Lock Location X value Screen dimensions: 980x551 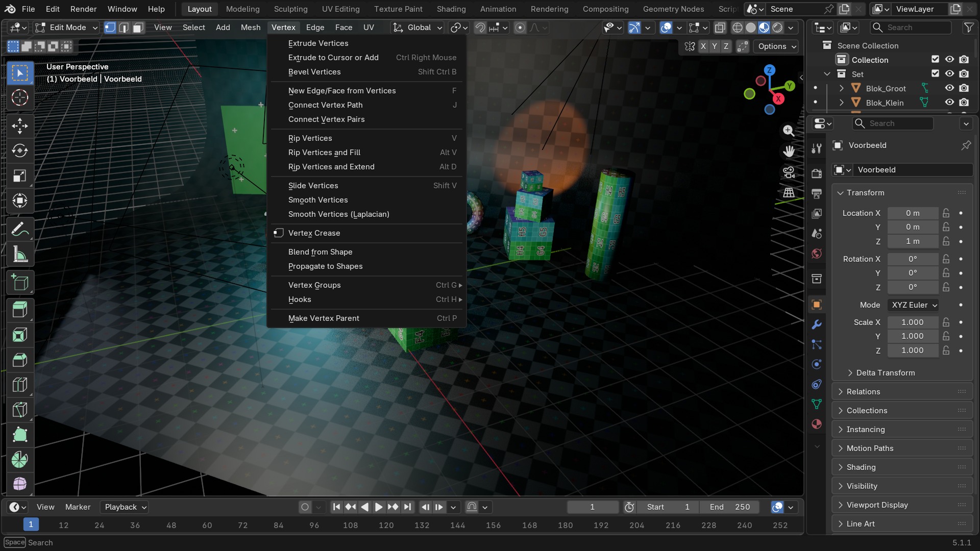click(x=946, y=213)
